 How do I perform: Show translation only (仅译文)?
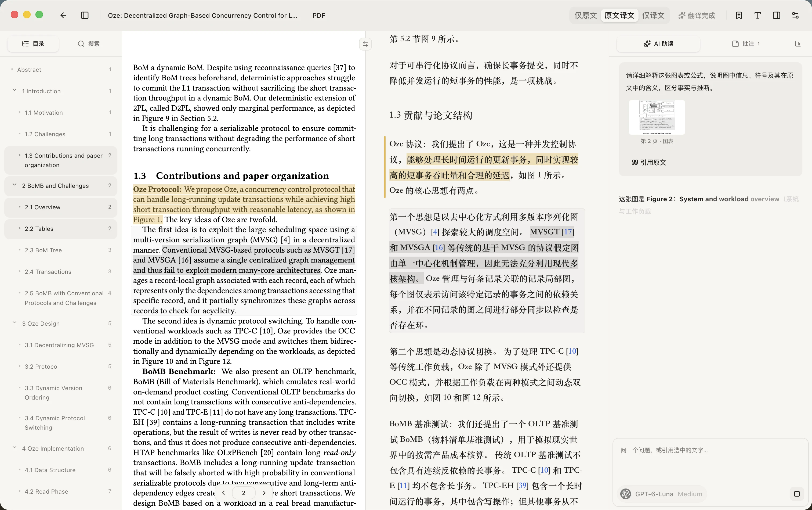(653, 16)
